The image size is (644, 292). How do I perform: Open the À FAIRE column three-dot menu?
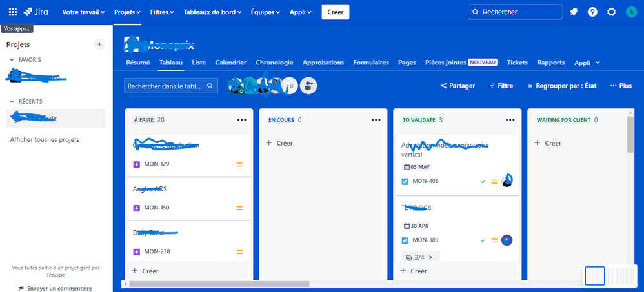241,120
